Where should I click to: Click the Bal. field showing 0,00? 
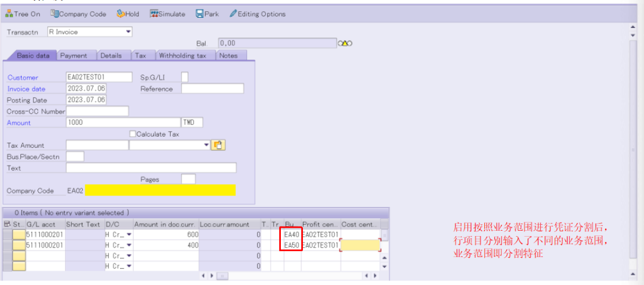coord(277,43)
